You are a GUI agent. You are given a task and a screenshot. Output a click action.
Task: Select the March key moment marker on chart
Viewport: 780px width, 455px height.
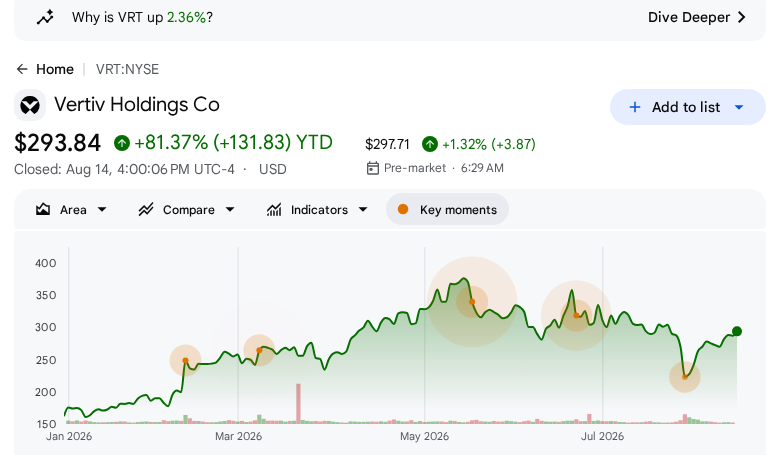coord(259,351)
